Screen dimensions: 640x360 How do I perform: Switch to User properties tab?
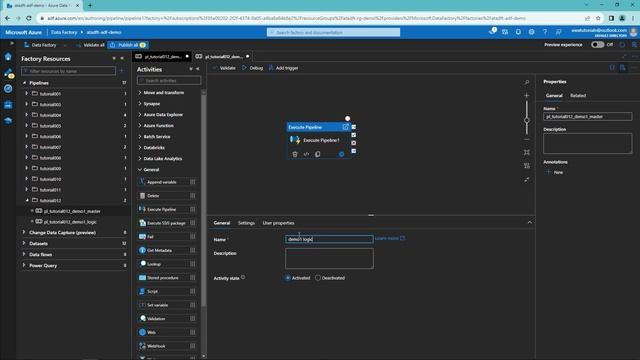tap(278, 223)
